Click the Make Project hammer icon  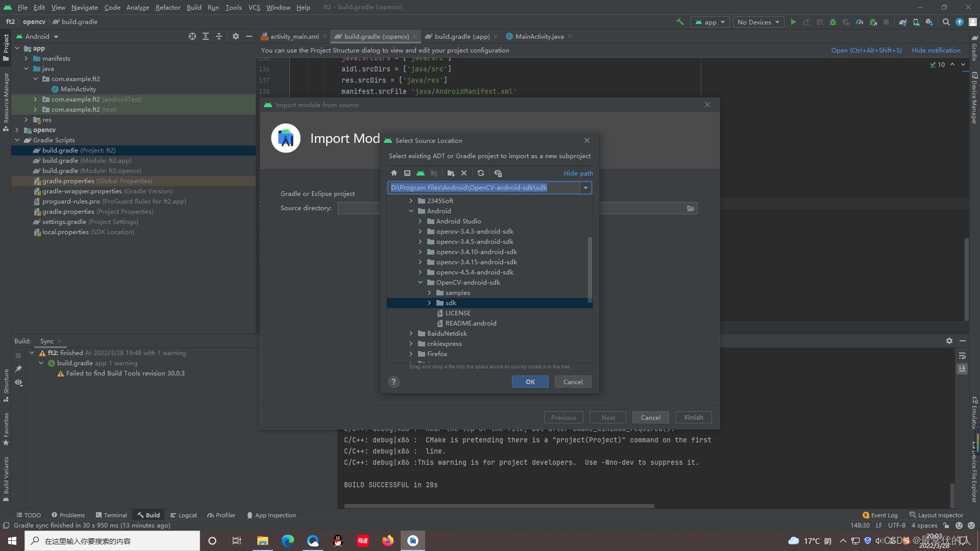(680, 22)
